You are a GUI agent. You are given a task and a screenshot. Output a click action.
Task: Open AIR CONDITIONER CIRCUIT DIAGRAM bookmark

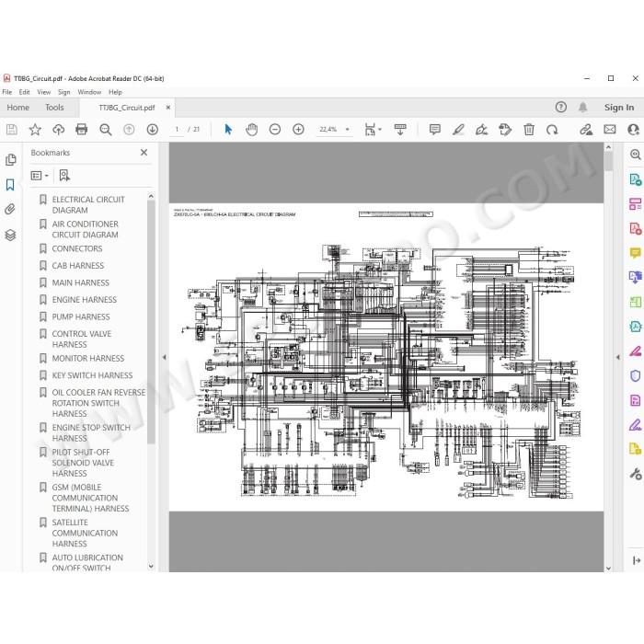click(85, 229)
